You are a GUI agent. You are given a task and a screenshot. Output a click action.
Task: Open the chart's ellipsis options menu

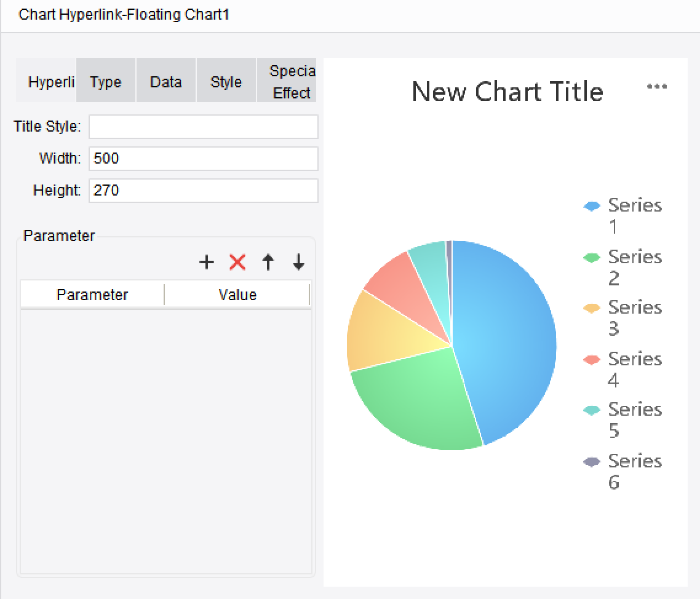point(656,86)
